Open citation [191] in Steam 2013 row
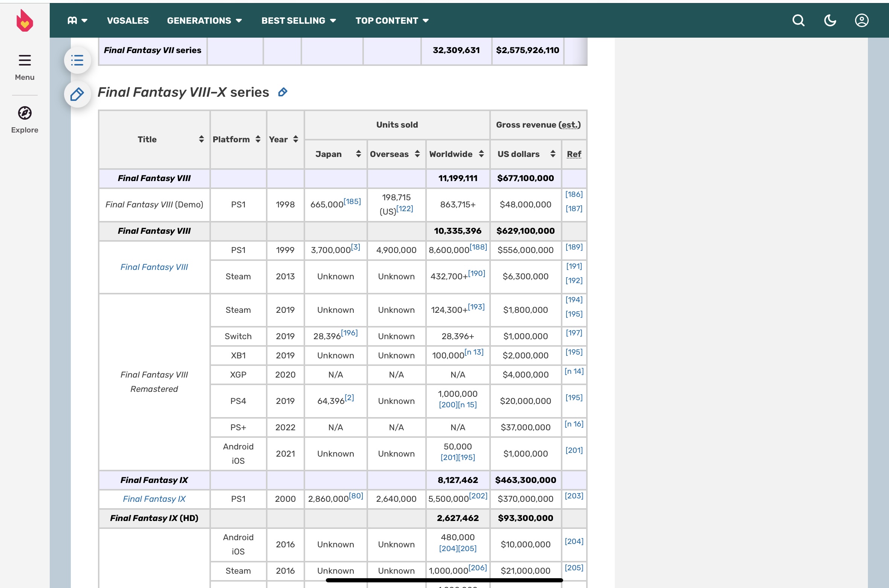The image size is (889, 588). 574,266
